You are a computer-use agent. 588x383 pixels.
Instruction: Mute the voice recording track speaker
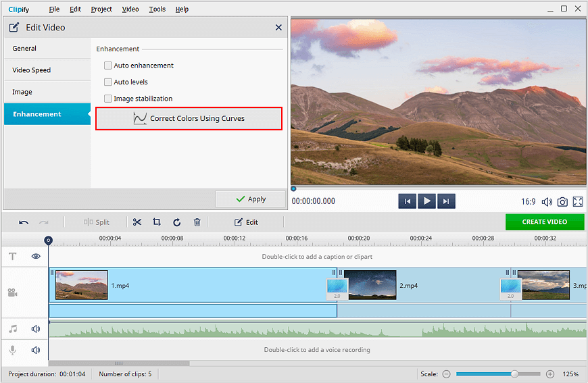point(36,350)
